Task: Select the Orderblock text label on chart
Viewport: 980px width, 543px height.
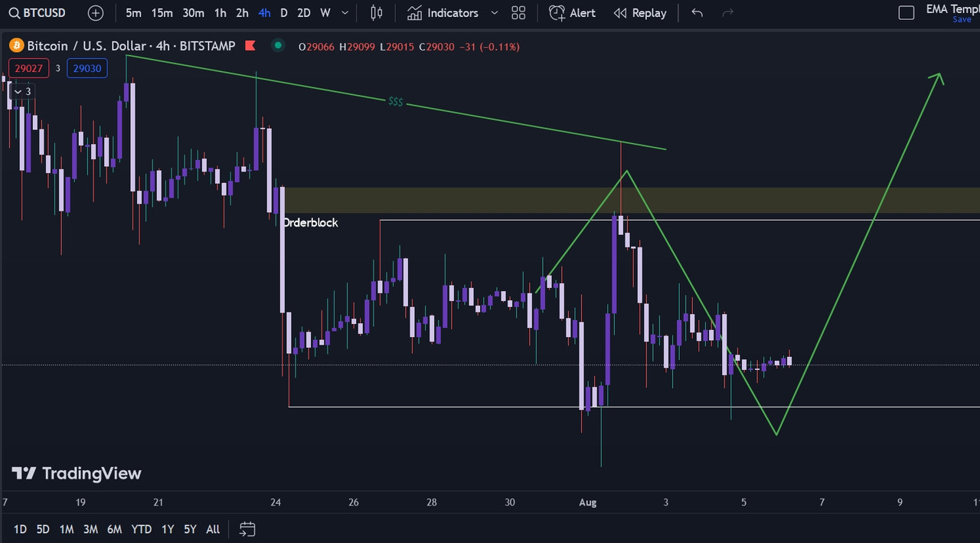Action: [x=310, y=222]
